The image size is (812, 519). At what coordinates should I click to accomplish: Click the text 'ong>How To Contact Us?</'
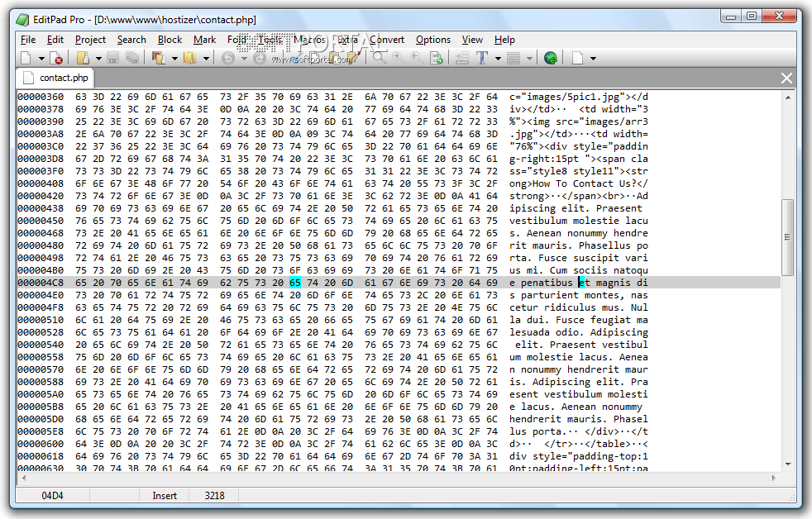click(579, 183)
